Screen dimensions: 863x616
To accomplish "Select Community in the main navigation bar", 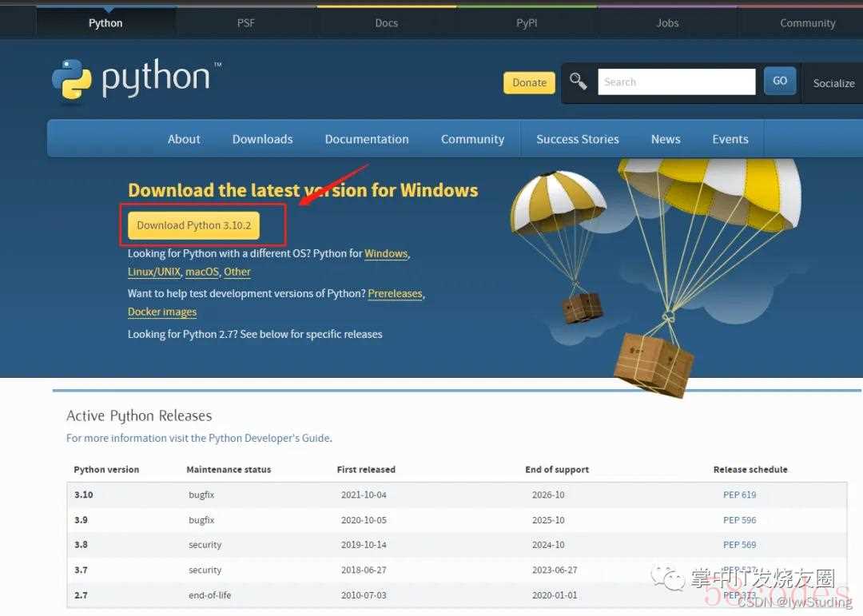I will pos(472,139).
